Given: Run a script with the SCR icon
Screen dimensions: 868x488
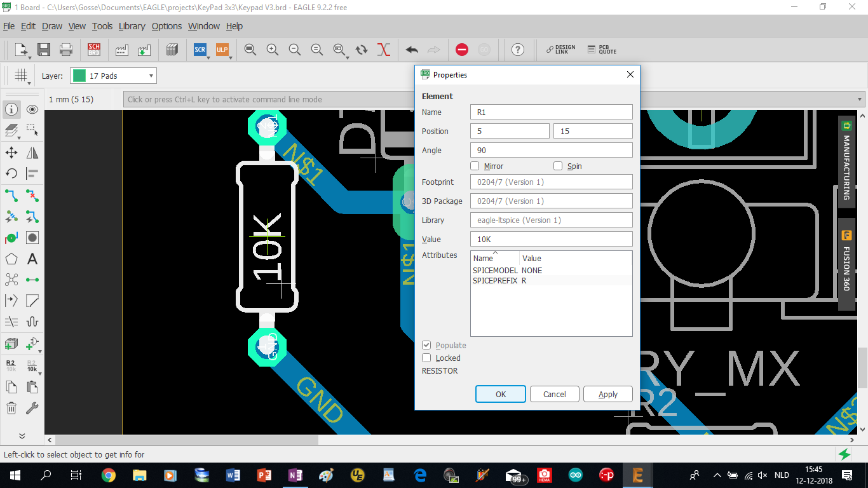Looking at the screenshot, I should click(200, 50).
